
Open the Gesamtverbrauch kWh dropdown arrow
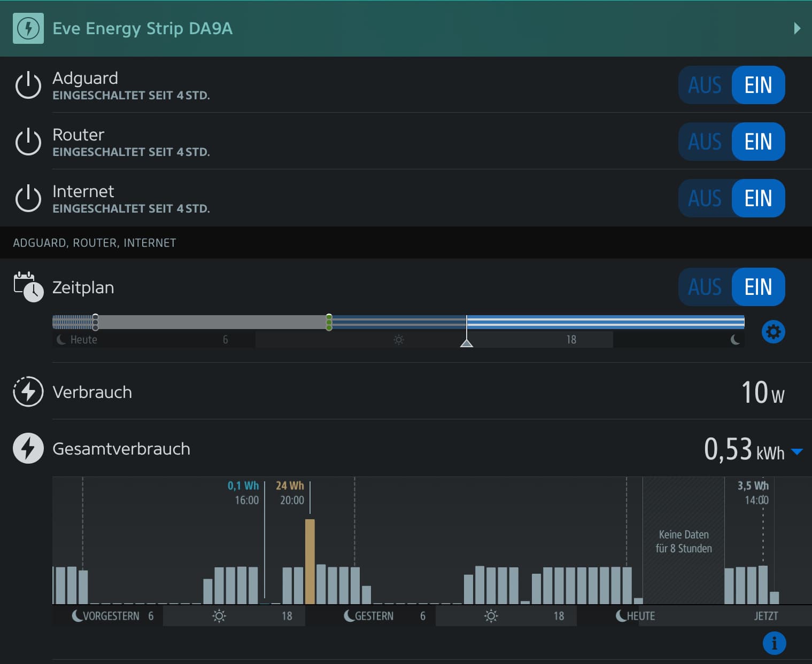point(796,452)
